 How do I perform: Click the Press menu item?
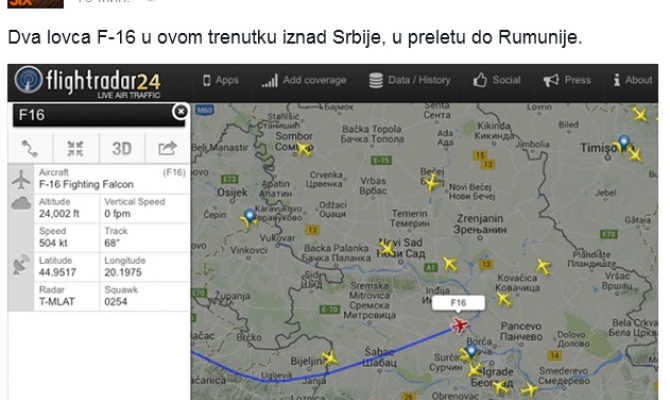coord(567,80)
